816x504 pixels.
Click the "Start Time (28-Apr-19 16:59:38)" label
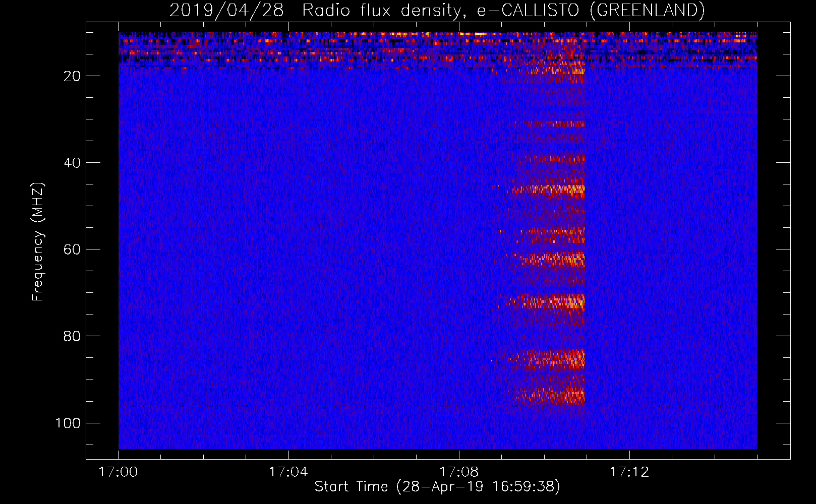[437, 487]
